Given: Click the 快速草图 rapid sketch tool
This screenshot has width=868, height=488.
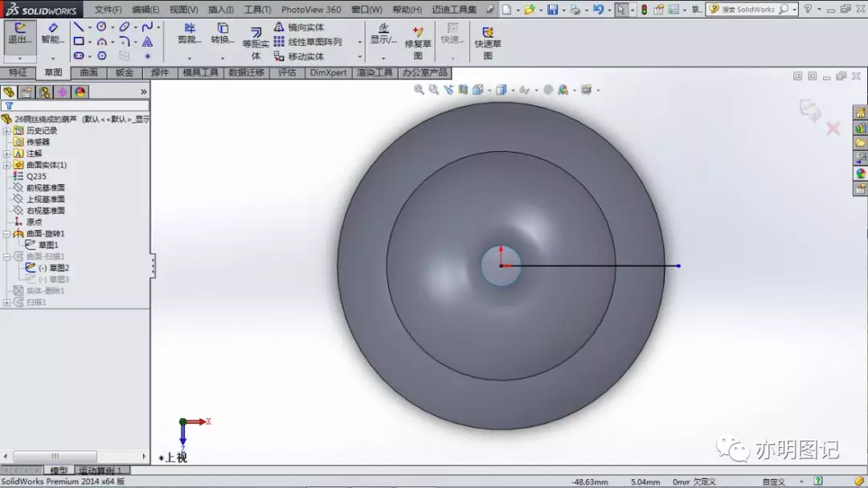Looking at the screenshot, I should (x=488, y=43).
